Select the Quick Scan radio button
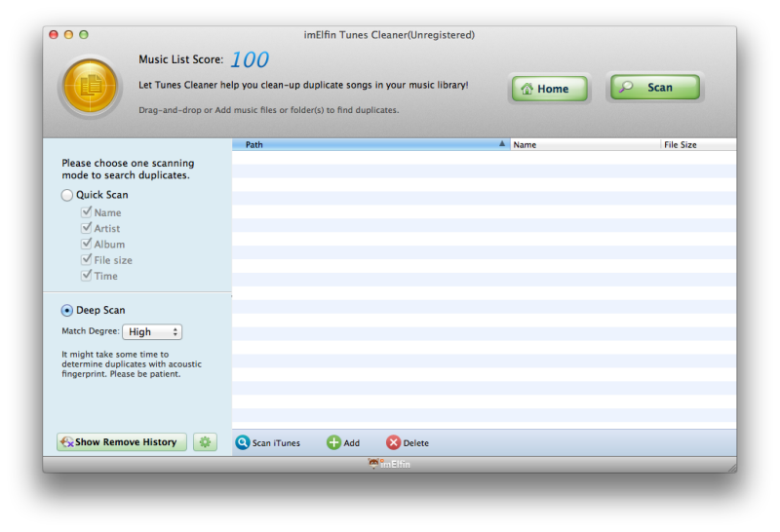 point(66,195)
